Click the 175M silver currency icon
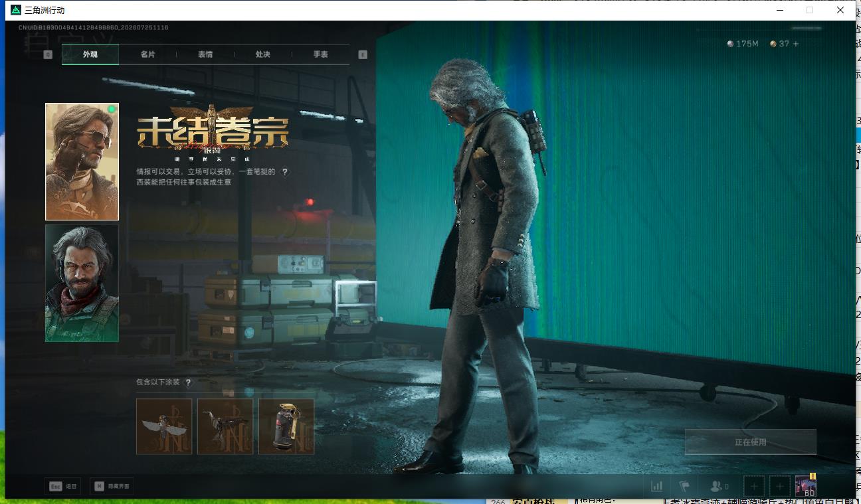861x504 pixels. 731,44
